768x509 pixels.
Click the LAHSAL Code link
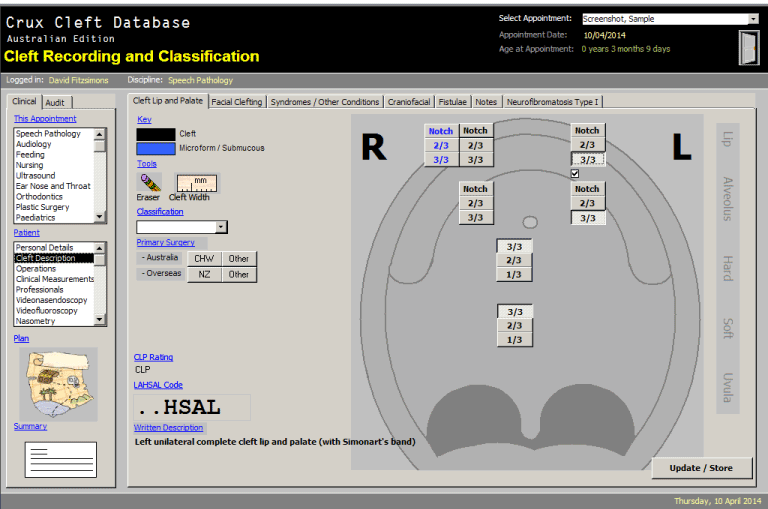pos(158,384)
